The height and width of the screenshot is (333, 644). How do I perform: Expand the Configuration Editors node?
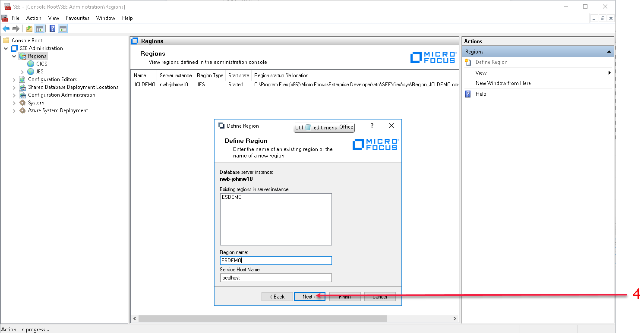[14, 79]
